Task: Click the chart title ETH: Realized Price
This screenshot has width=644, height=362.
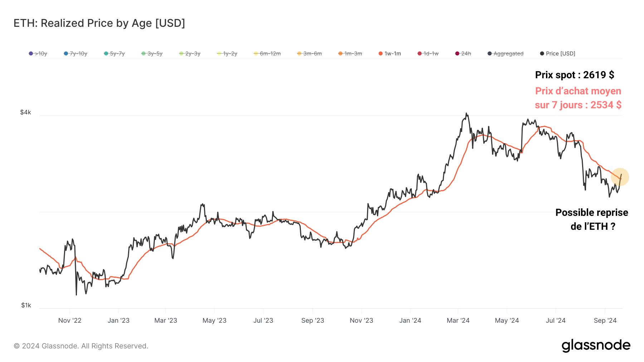Action: pos(99,23)
